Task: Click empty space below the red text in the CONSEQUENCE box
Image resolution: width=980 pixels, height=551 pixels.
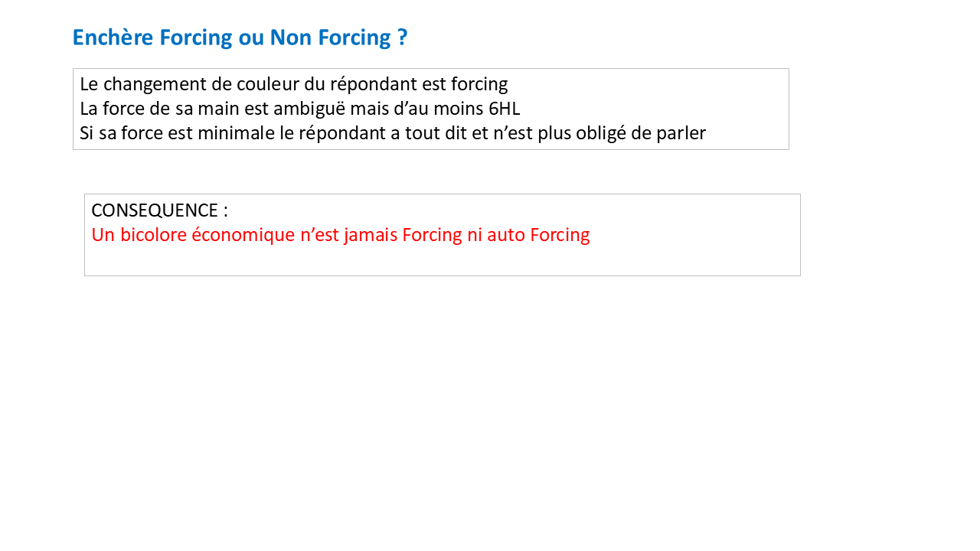Action: [x=442, y=260]
